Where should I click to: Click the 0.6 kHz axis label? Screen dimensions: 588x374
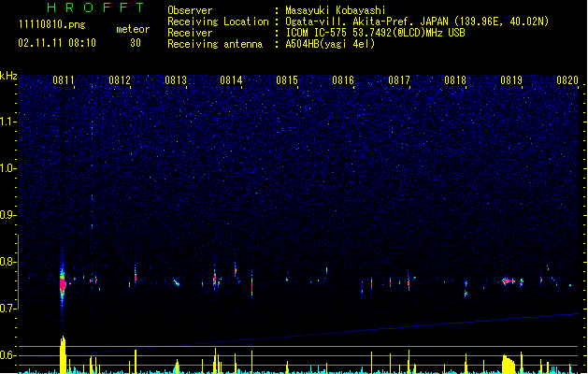coord(8,355)
